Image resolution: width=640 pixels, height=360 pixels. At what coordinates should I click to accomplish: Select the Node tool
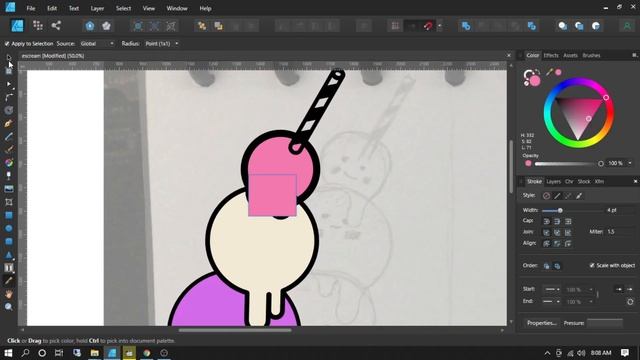(x=9, y=84)
